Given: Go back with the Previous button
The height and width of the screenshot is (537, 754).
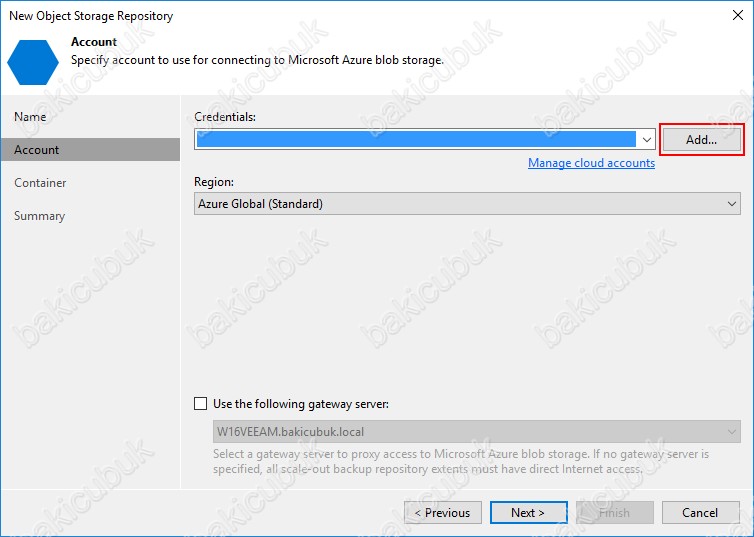Looking at the screenshot, I should [x=443, y=512].
